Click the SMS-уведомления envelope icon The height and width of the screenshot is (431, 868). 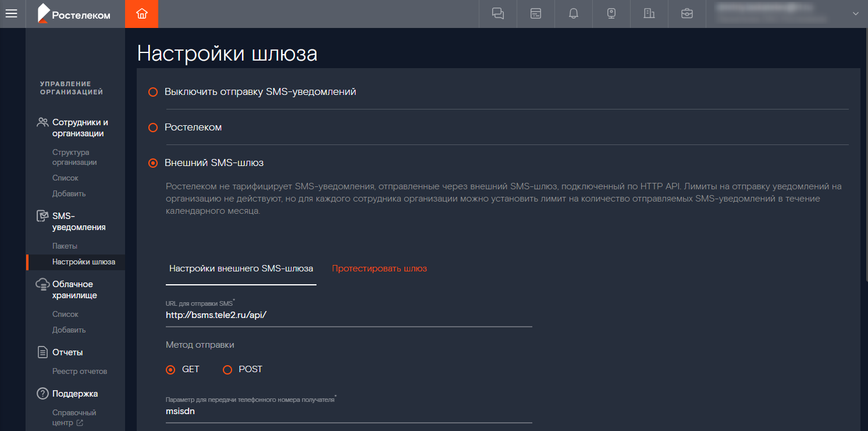click(x=42, y=216)
